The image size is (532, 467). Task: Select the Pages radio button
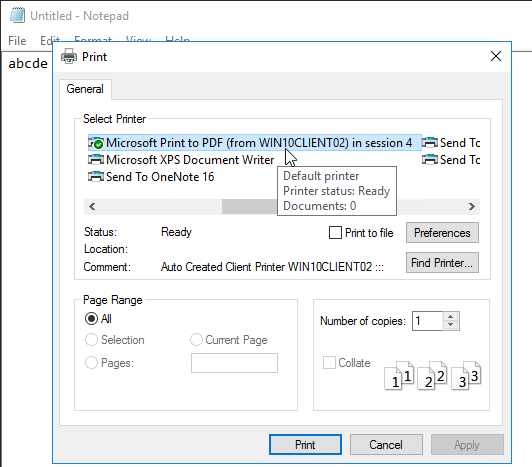tap(91, 363)
